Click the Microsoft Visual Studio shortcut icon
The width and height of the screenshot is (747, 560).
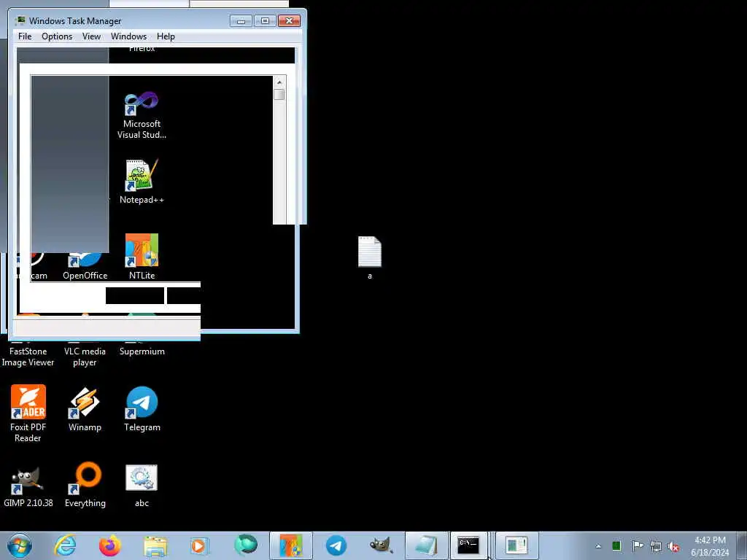(x=141, y=104)
